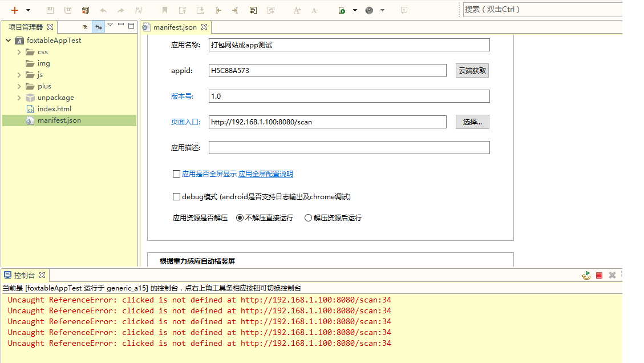Click the right-pointing indent arrow toolbar icon
This screenshot has height=363, width=644.
(x=236, y=10)
